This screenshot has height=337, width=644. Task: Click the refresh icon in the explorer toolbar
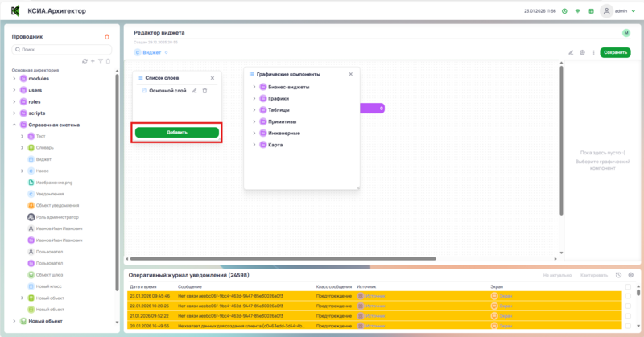(x=85, y=61)
